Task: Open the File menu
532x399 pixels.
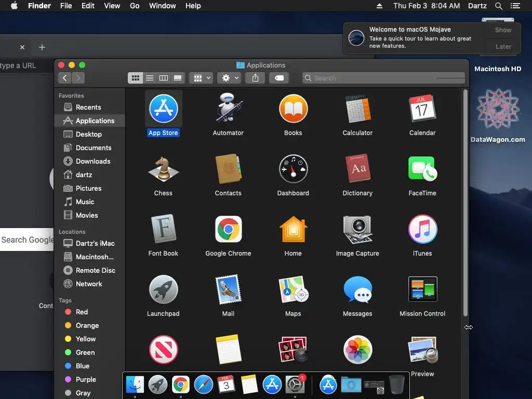Action: 66,6
